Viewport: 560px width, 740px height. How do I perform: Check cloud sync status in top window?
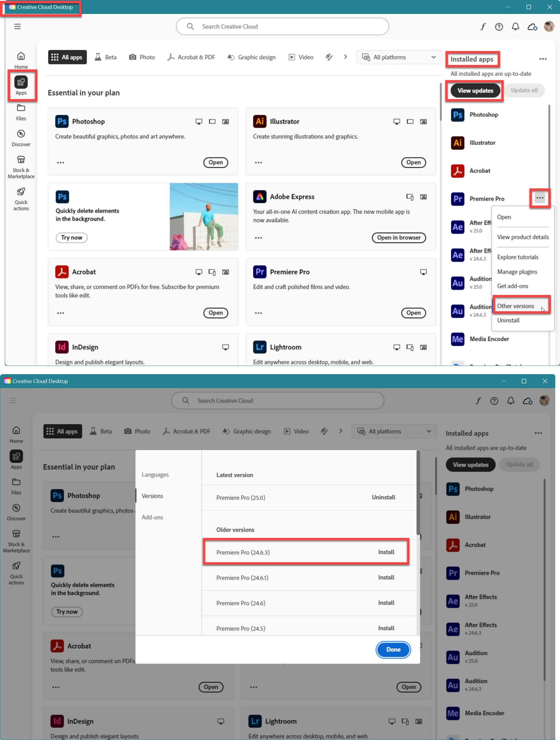click(532, 27)
